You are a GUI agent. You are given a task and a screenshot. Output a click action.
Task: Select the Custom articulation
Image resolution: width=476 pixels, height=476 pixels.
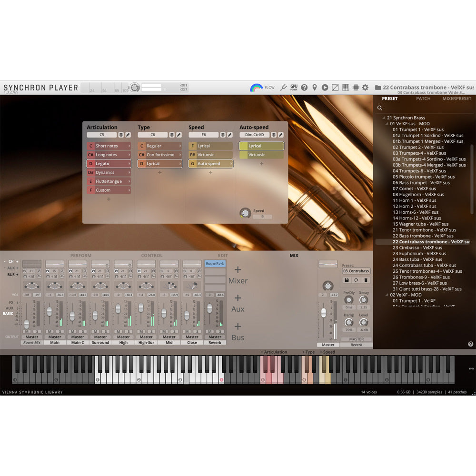[109, 190]
